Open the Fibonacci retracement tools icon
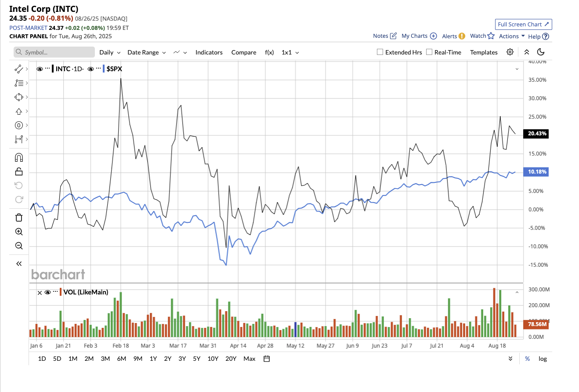 pos(18,83)
